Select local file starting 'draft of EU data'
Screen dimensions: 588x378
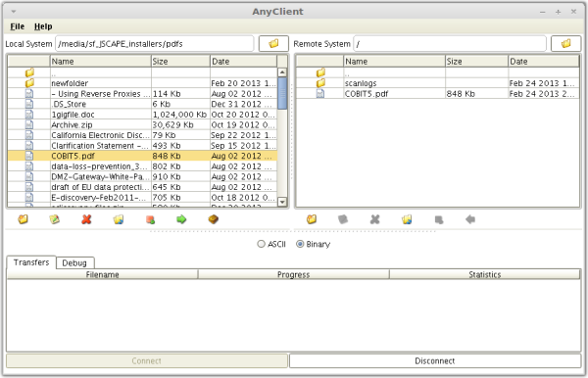(x=101, y=187)
